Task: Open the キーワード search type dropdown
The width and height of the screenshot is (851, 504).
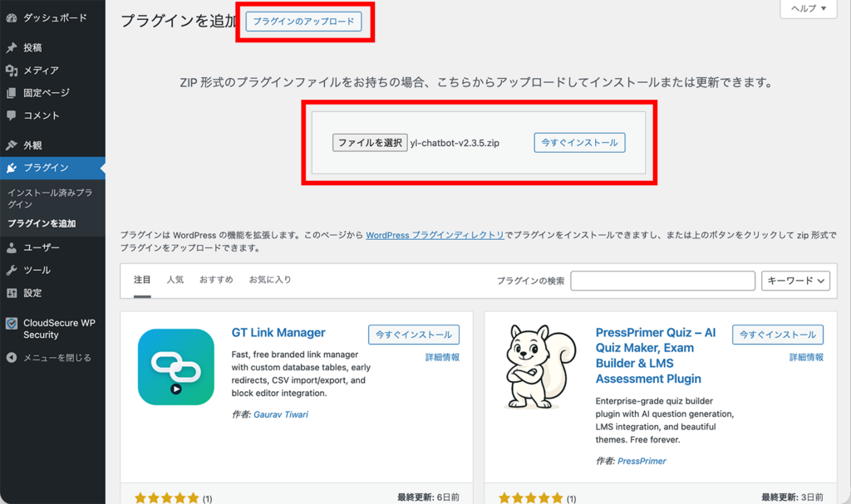Action: coord(794,280)
